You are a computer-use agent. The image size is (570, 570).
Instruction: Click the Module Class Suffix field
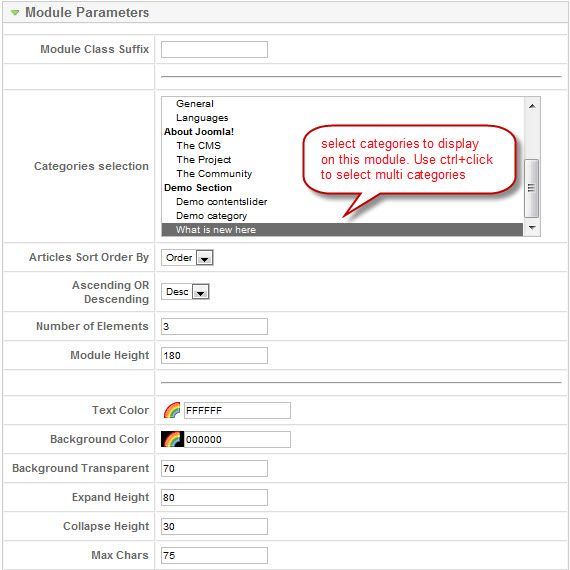(x=214, y=49)
